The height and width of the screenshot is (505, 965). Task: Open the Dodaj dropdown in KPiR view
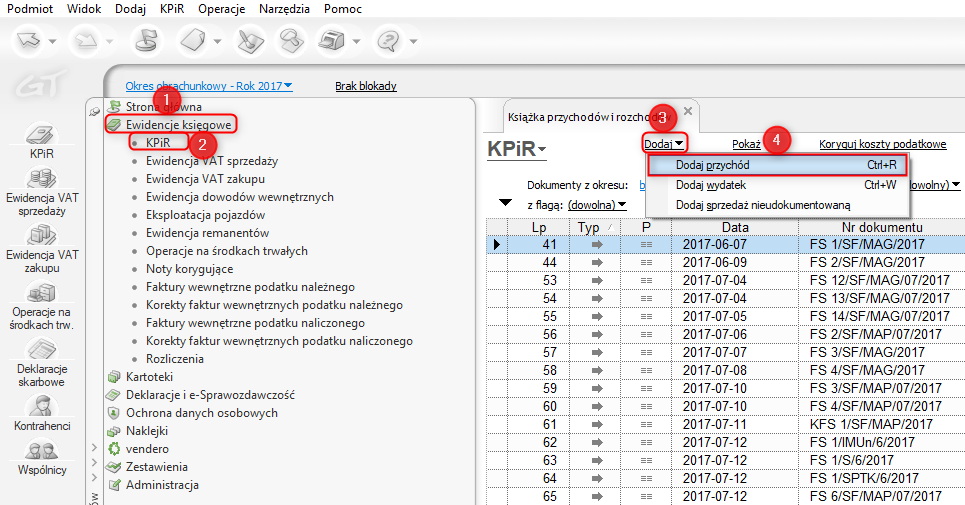(x=663, y=144)
